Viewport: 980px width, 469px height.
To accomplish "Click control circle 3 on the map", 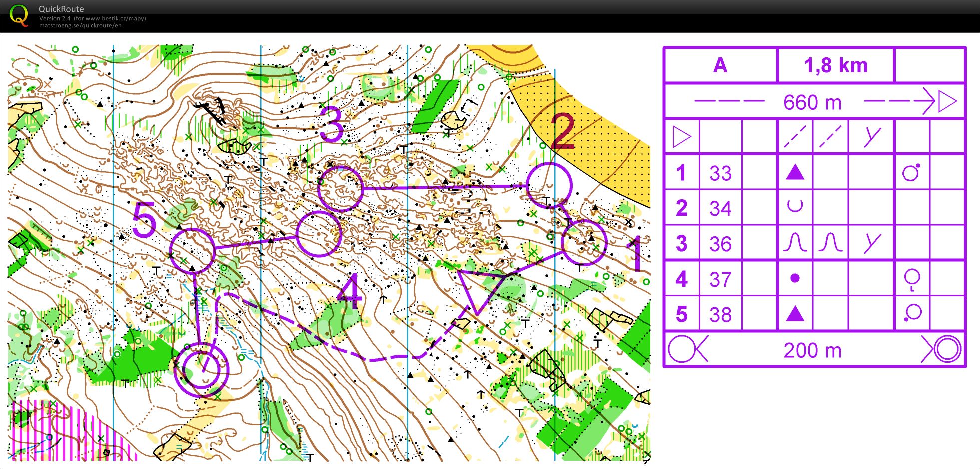I will pos(341,188).
